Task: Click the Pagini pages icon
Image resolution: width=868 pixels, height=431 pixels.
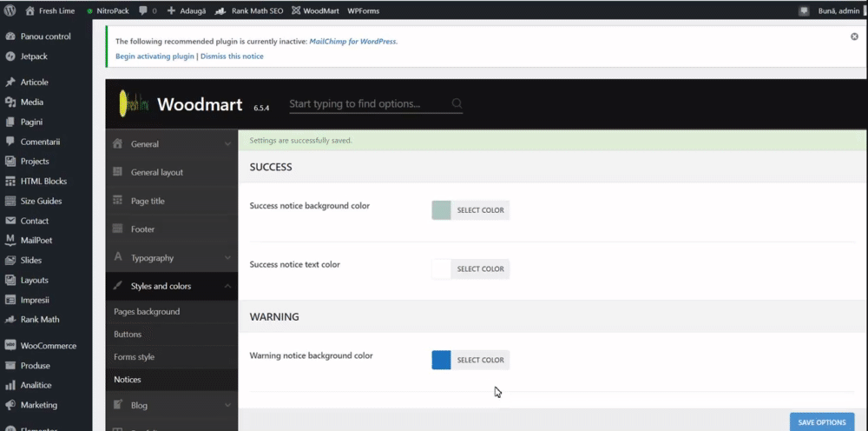Action: pyautogui.click(x=10, y=122)
